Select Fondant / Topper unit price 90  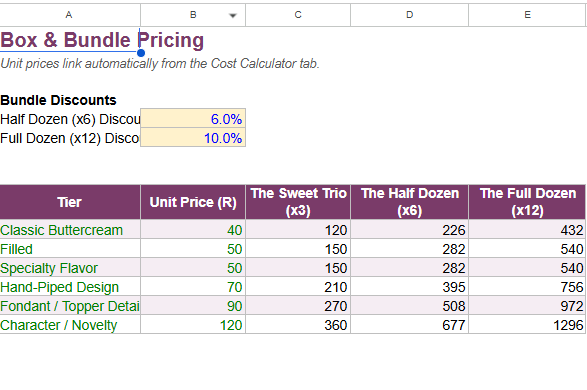193,306
